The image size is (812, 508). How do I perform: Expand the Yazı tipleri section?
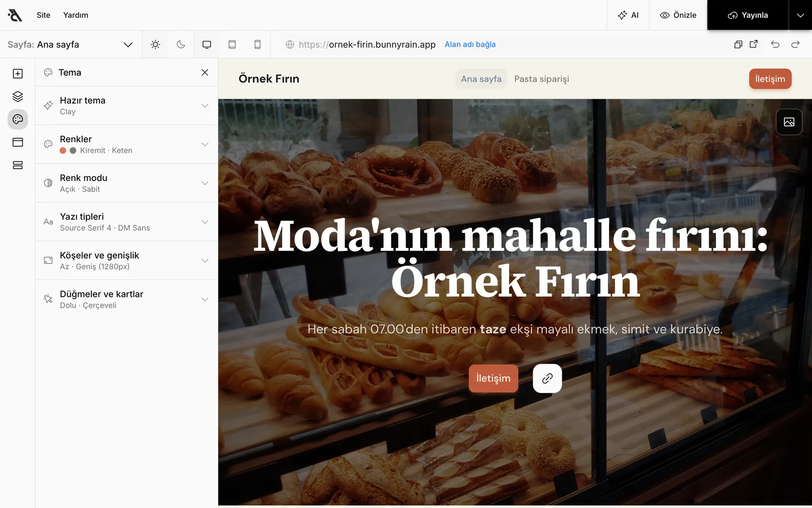[126, 221]
